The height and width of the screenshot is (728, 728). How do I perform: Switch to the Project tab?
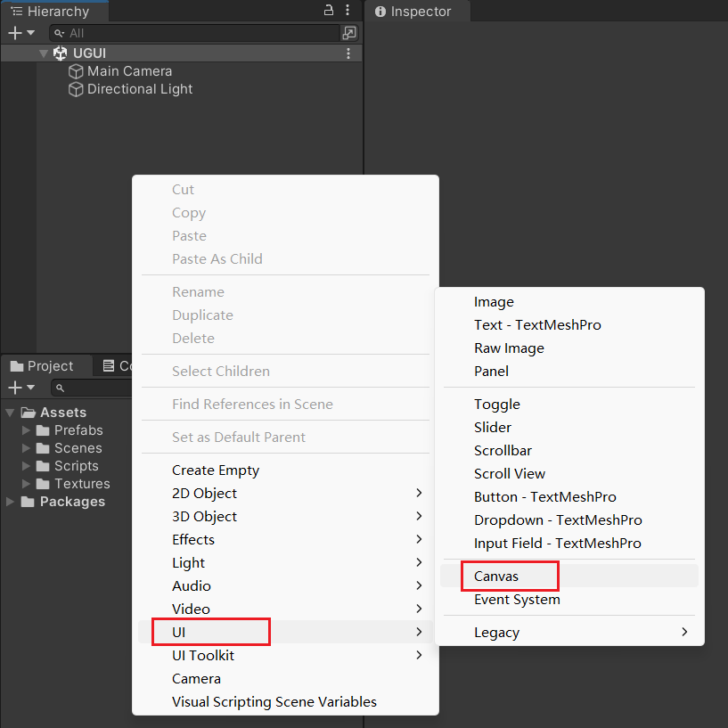click(45, 366)
